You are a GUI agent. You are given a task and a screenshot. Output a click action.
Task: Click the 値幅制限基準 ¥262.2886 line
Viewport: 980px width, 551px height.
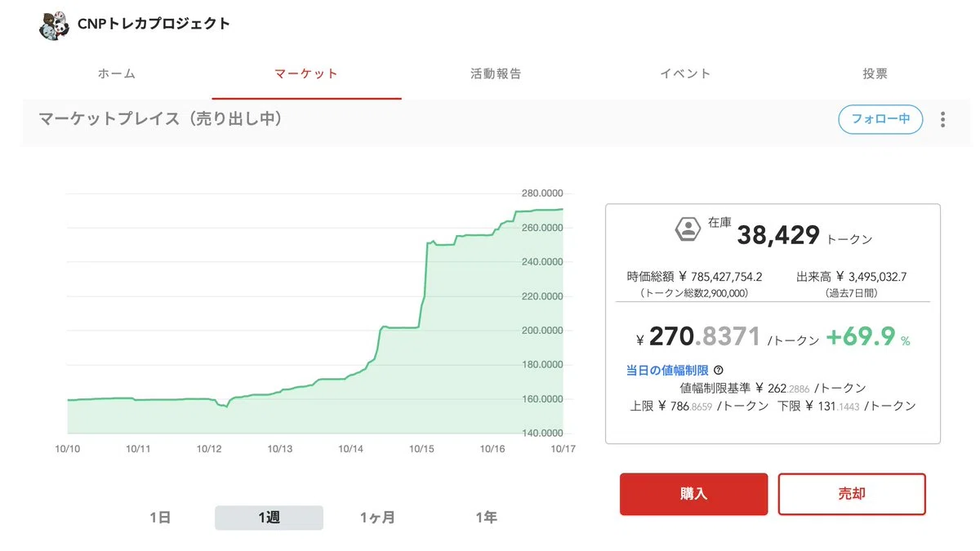pyautogui.click(x=773, y=389)
